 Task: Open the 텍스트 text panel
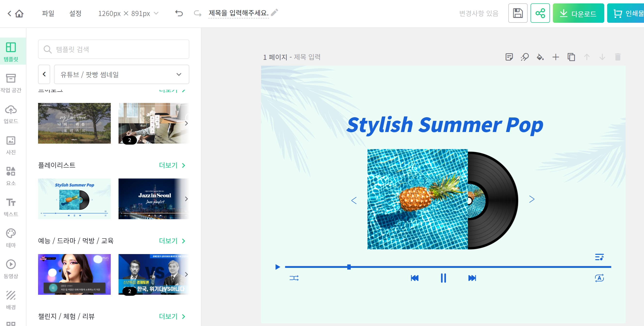tap(11, 207)
